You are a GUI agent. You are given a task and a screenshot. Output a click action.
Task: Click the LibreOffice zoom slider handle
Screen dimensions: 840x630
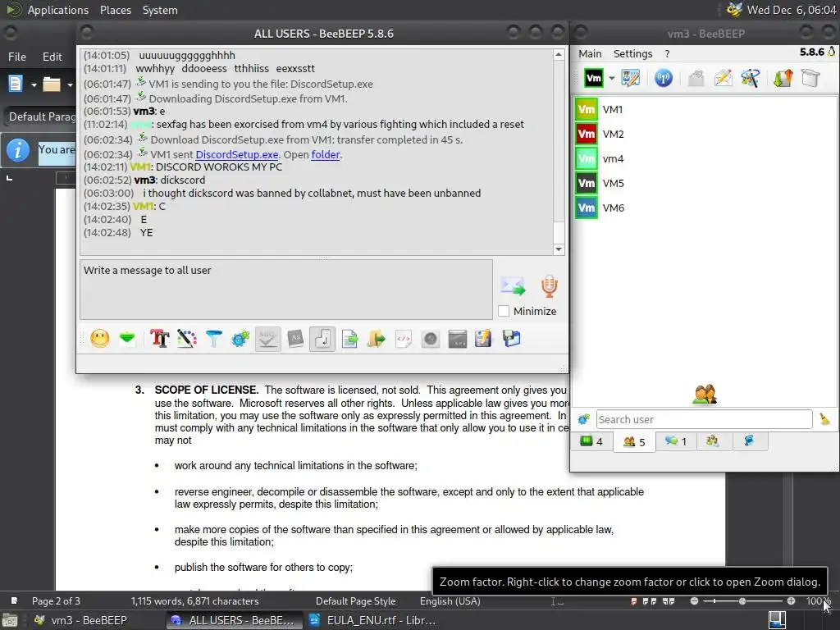[x=742, y=601]
